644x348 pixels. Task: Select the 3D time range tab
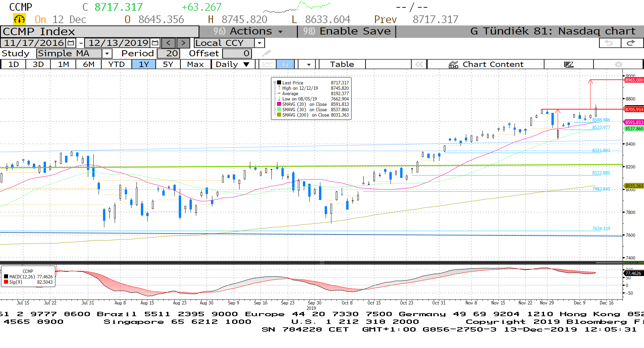(38, 64)
